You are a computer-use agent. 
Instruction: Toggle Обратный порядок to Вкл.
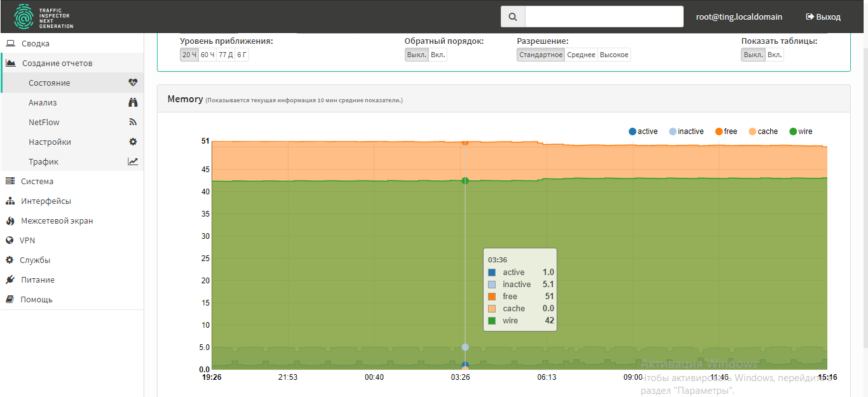(x=438, y=55)
